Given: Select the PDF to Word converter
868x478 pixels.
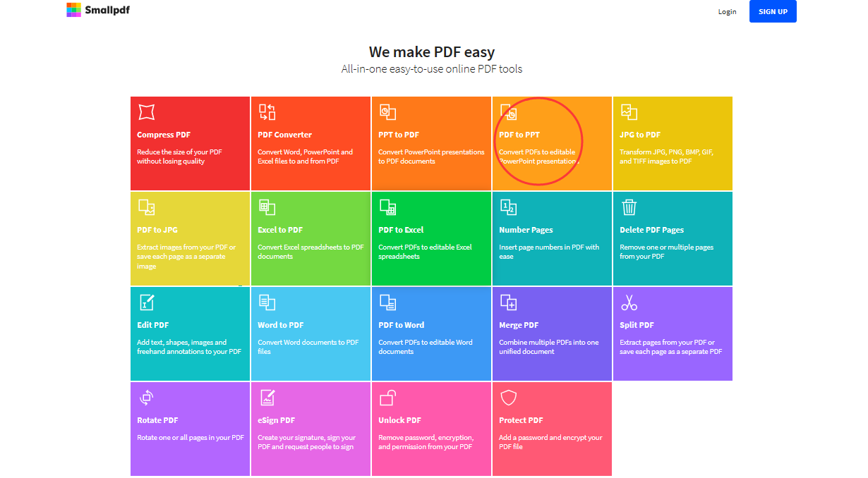Looking at the screenshot, I should tap(387, 302).
